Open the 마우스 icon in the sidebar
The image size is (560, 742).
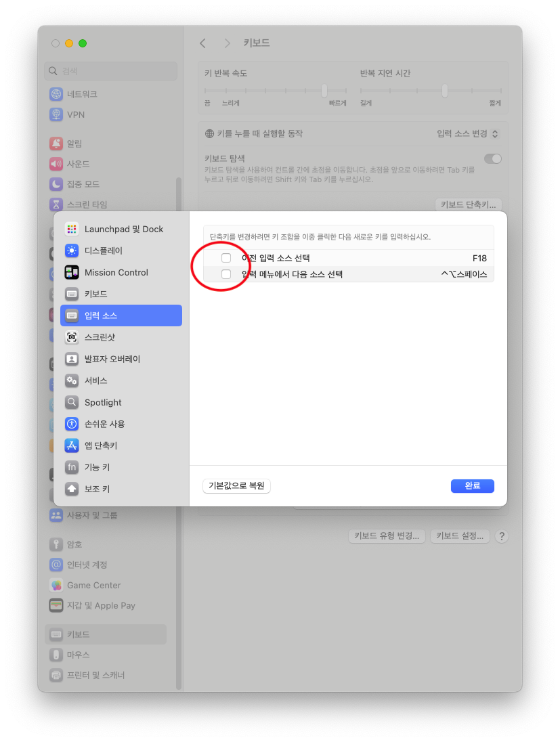pos(56,655)
